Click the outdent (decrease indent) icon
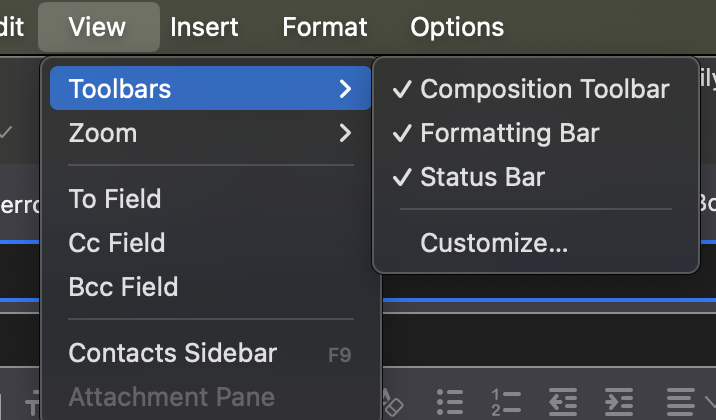The width and height of the screenshot is (716, 420). click(x=563, y=401)
